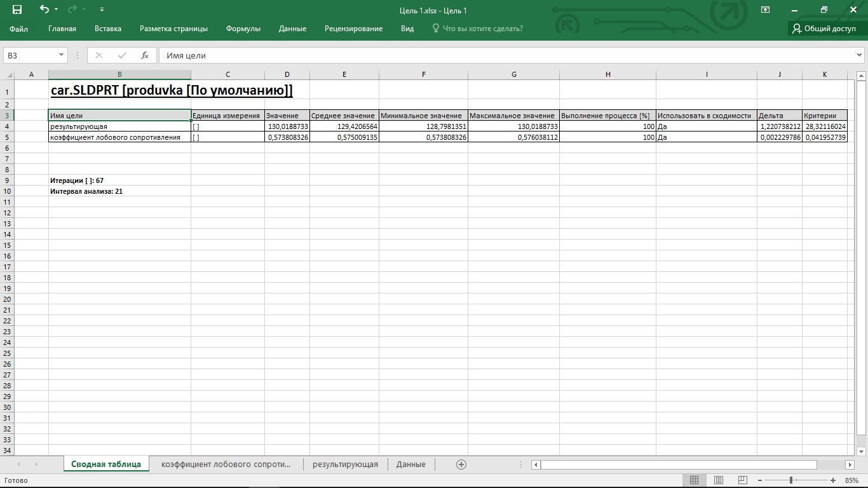Click the Save icon in title bar
868x488 pixels.
(x=17, y=10)
